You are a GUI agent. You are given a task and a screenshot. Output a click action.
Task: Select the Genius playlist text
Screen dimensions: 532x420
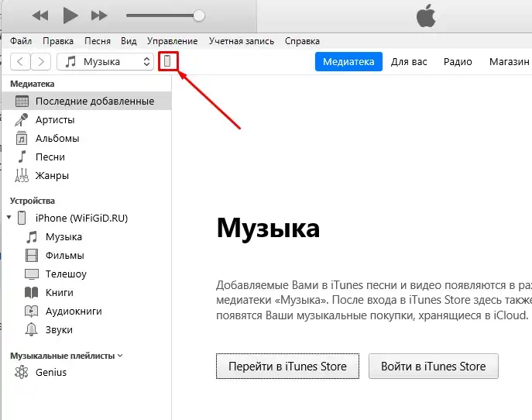[51, 373]
